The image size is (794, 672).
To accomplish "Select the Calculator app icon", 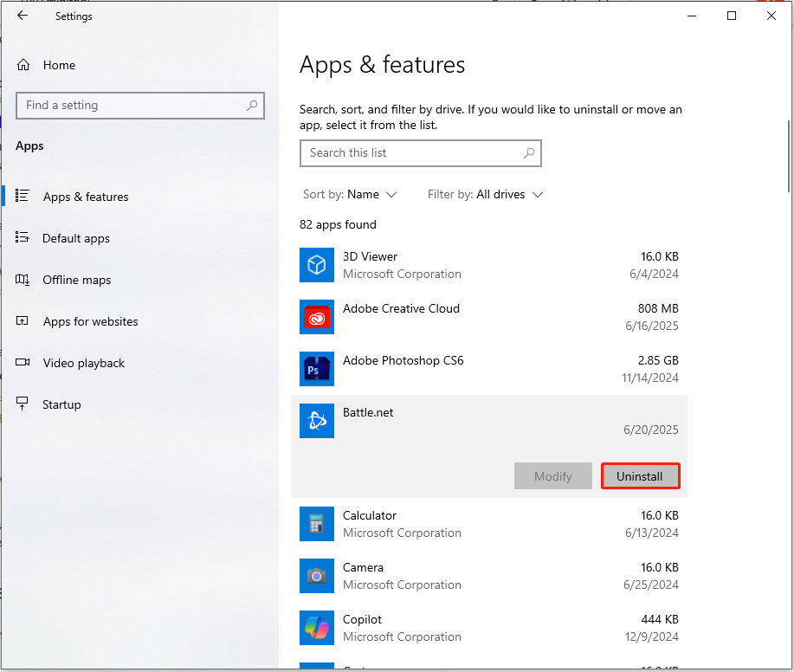I will point(316,524).
